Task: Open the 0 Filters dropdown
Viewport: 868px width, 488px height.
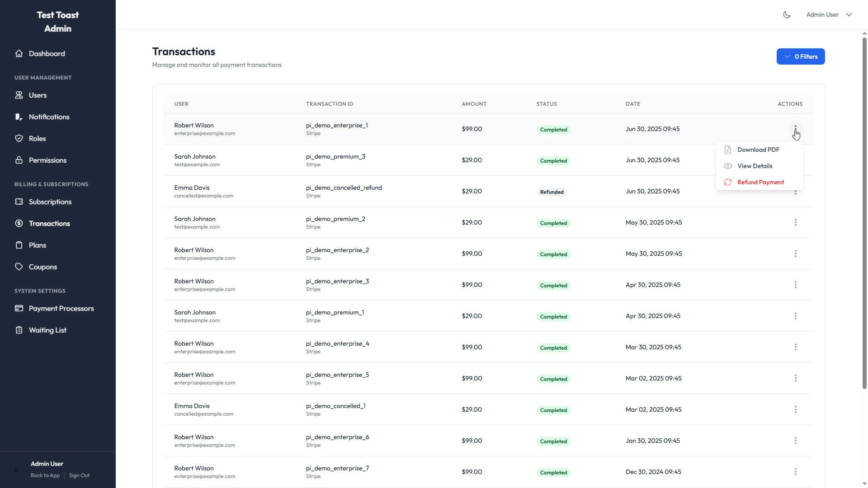Action: pos(800,56)
